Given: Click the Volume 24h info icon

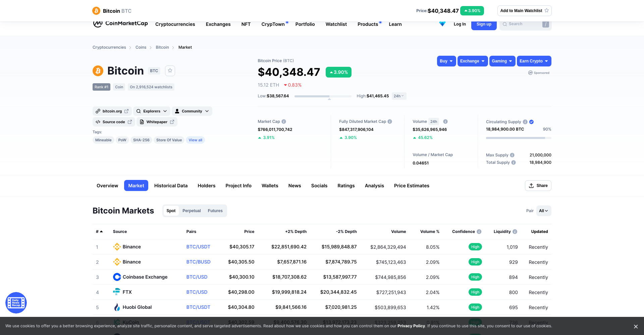Looking at the screenshot, I should [445, 122].
